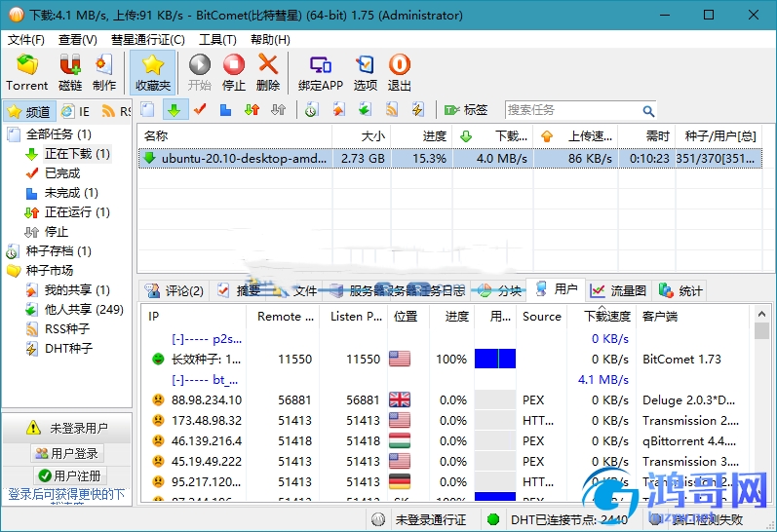Click the 开始 start task icon

200,73
